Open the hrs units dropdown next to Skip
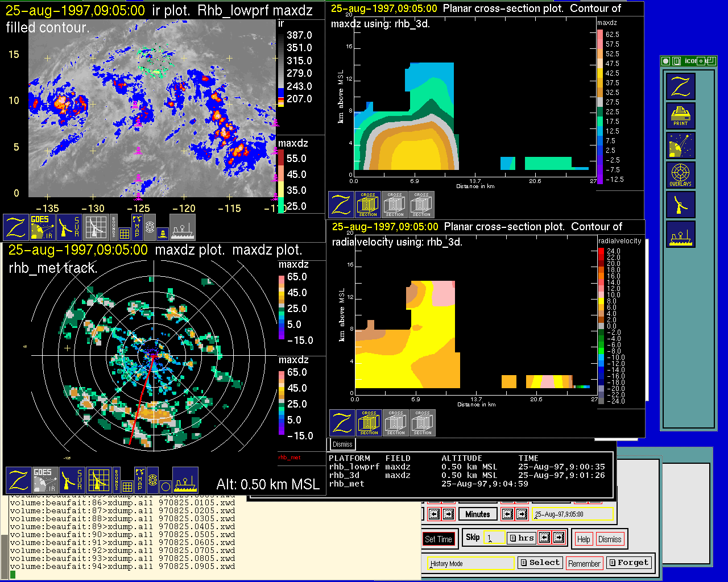 tap(522, 538)
